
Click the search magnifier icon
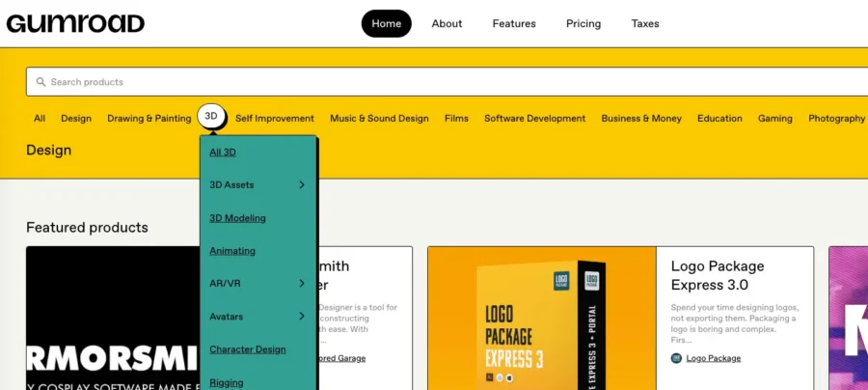pos(41,82)
